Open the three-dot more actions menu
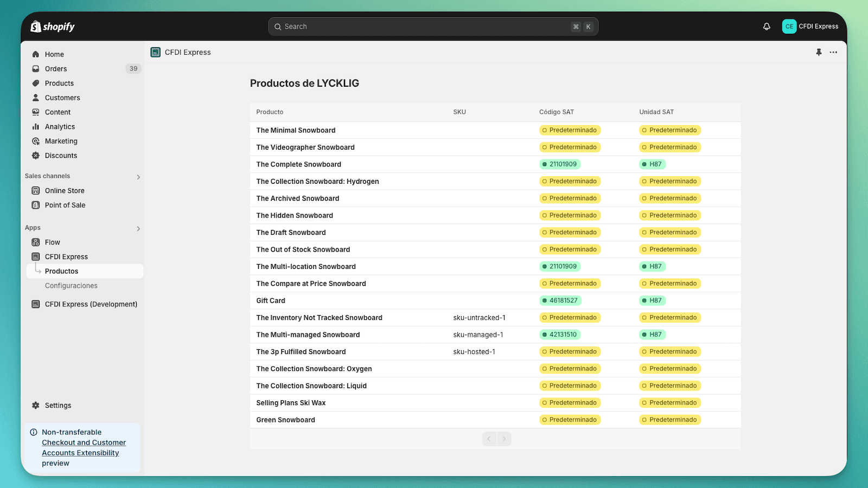Image resolution: width=868 pixels, height=488 pixels. 833,53
